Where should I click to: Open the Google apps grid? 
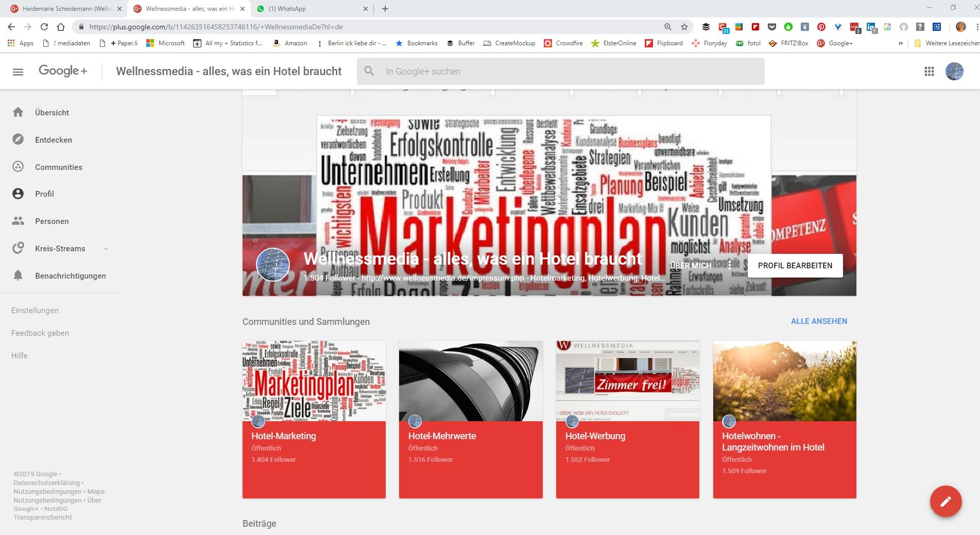[929, 72]
